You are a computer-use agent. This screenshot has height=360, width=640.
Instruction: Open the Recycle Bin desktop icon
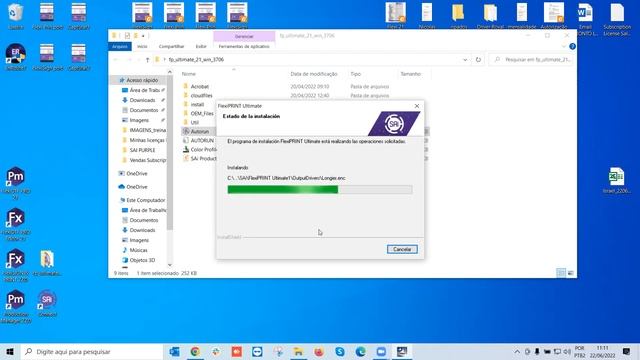(16, 16)
